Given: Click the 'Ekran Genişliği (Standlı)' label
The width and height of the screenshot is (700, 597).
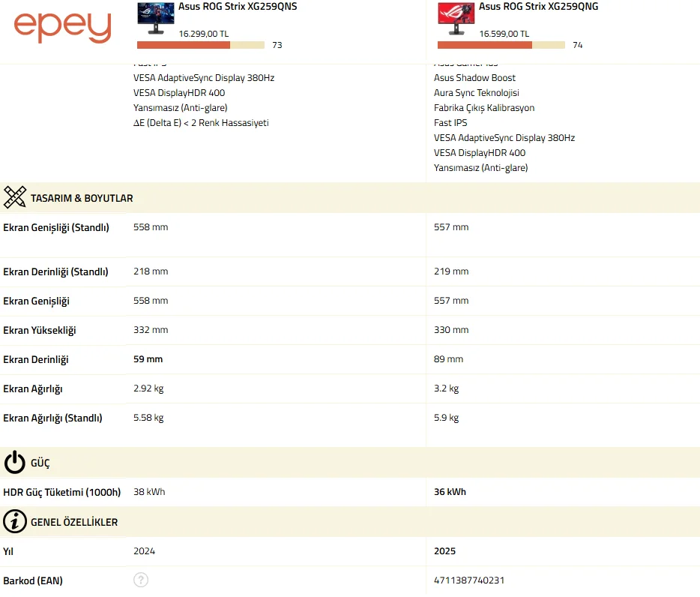Looking at the screenshot, I should point(55,228).
